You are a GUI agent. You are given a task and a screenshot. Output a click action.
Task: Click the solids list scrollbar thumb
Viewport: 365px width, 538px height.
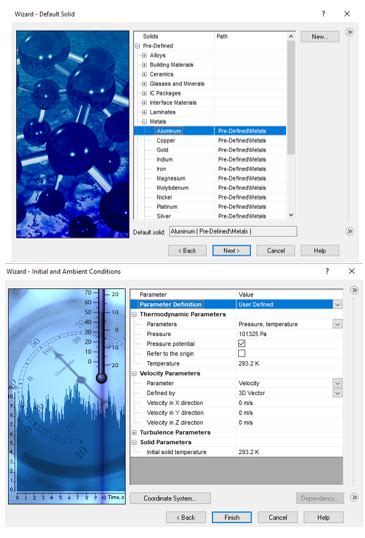point(291,98)
